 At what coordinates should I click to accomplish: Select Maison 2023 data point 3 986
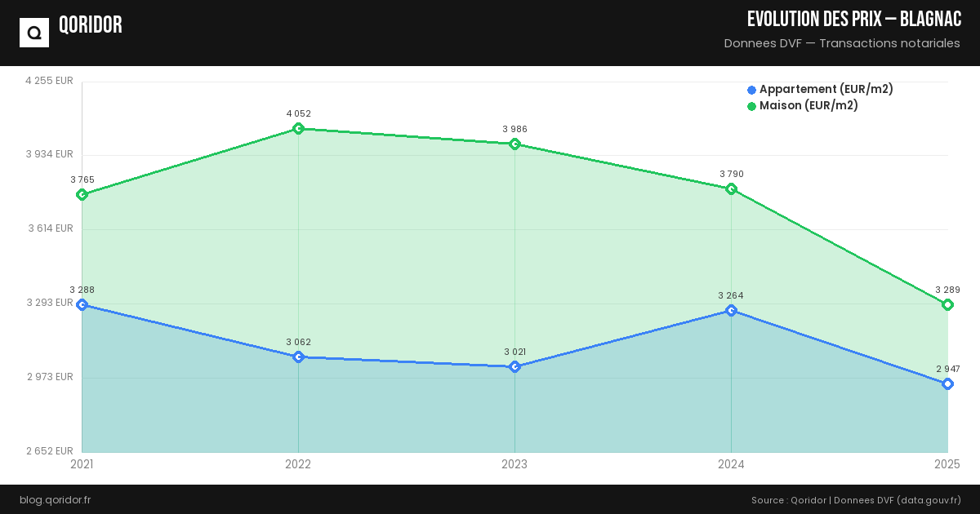point(514,144)
